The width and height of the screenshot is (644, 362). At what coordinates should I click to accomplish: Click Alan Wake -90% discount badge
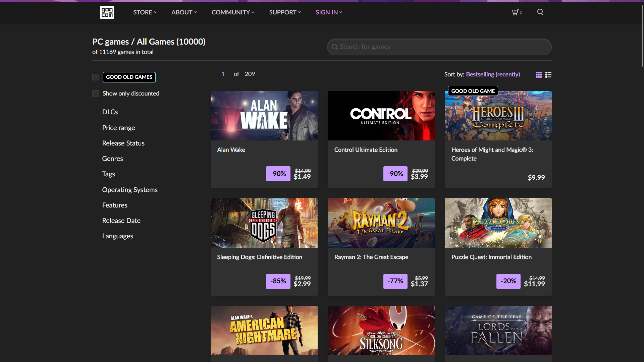pos(278,174)
